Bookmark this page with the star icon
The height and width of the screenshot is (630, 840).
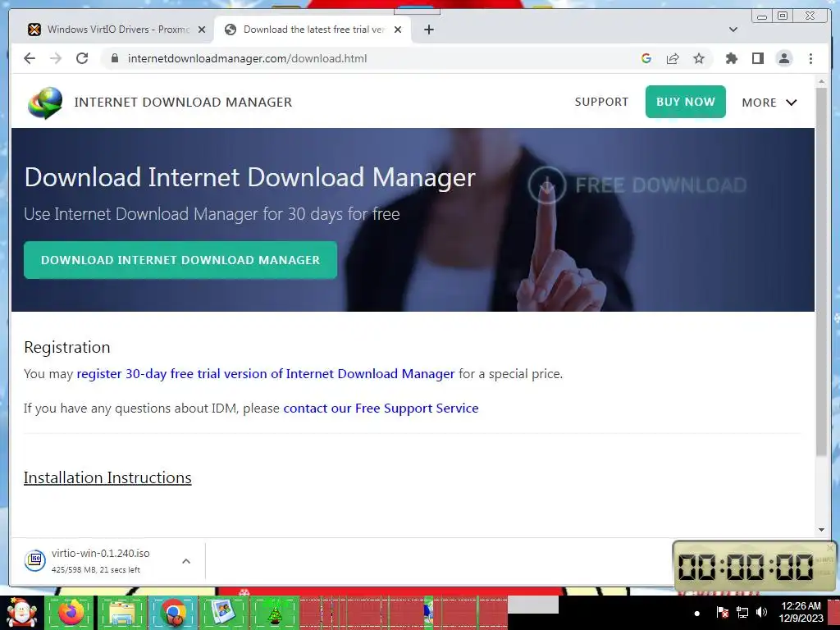point(699,58)
